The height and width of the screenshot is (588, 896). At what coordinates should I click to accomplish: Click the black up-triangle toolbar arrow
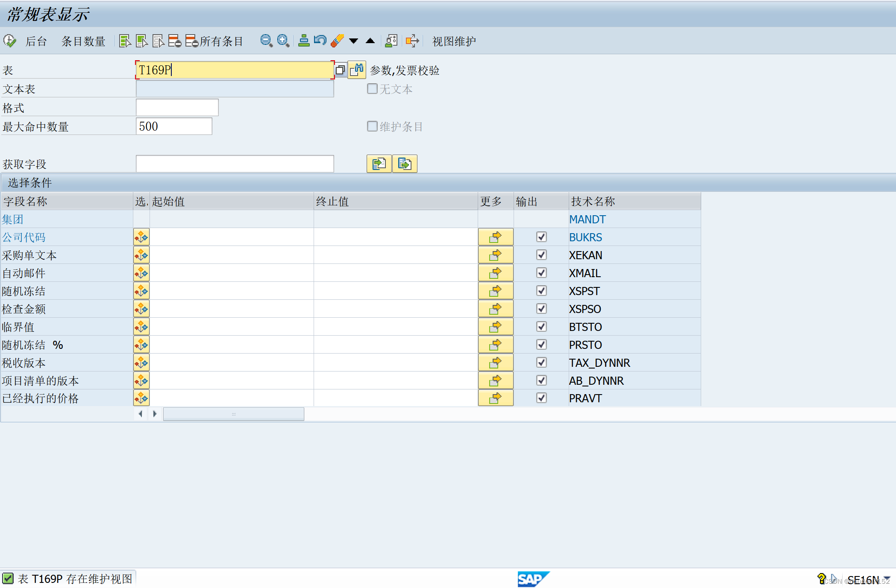pyautogui.click(x=370, y=41)
